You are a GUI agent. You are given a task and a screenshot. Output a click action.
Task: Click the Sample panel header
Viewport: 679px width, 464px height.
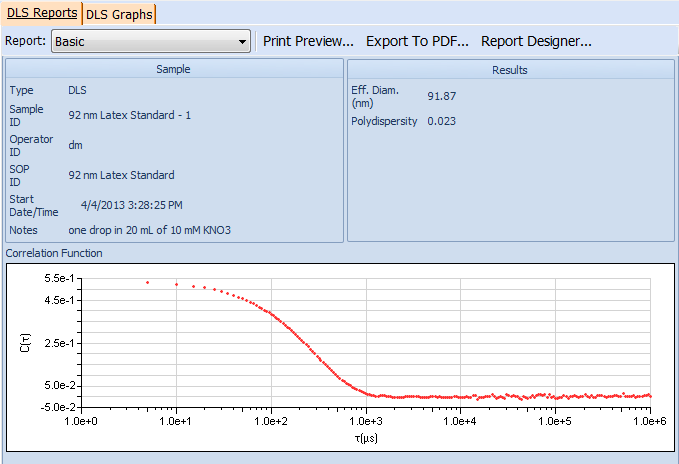point(173,70)
